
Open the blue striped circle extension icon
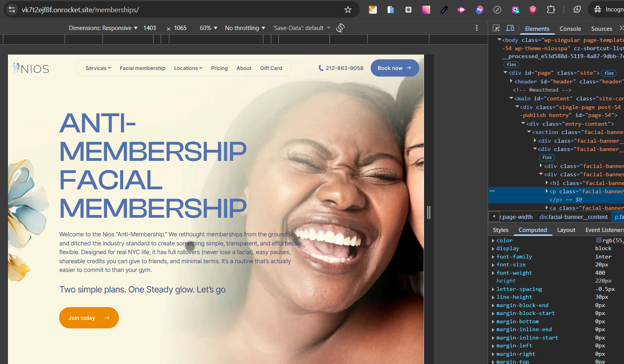click(479, 9)
